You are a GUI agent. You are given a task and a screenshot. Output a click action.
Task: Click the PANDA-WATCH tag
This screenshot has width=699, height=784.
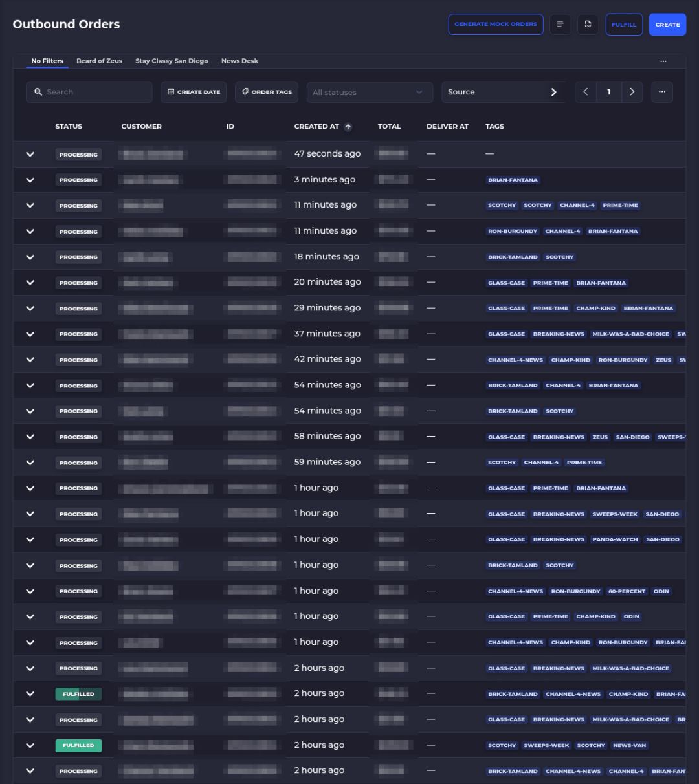[615, 539]
